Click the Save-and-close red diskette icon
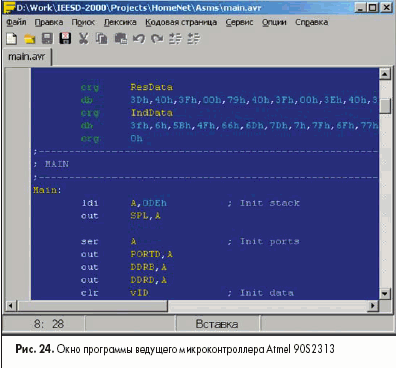This screenshot has height=368, width=396. point(65,39)
